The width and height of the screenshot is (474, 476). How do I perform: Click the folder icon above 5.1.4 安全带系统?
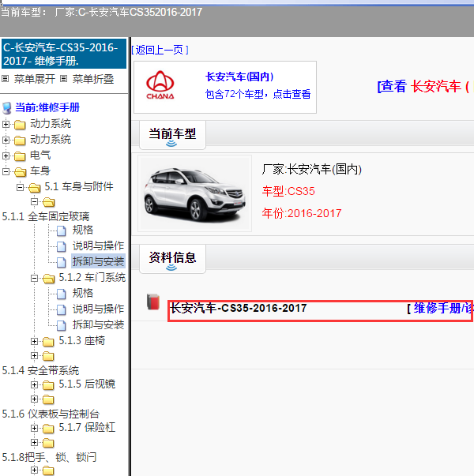click(48, 356)
